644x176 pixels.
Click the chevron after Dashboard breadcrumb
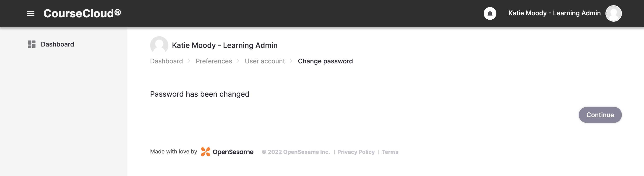pos(189,61)
